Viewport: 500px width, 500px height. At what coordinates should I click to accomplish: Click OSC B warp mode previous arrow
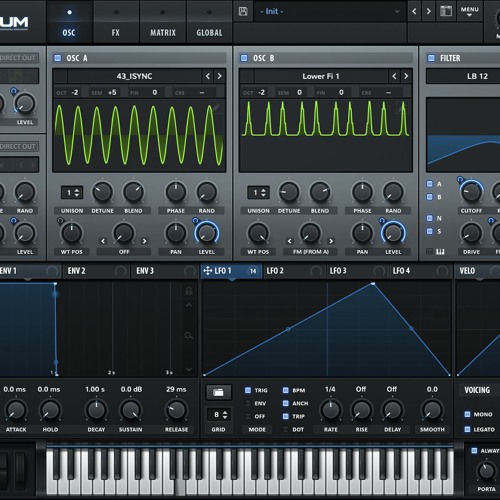289,241
